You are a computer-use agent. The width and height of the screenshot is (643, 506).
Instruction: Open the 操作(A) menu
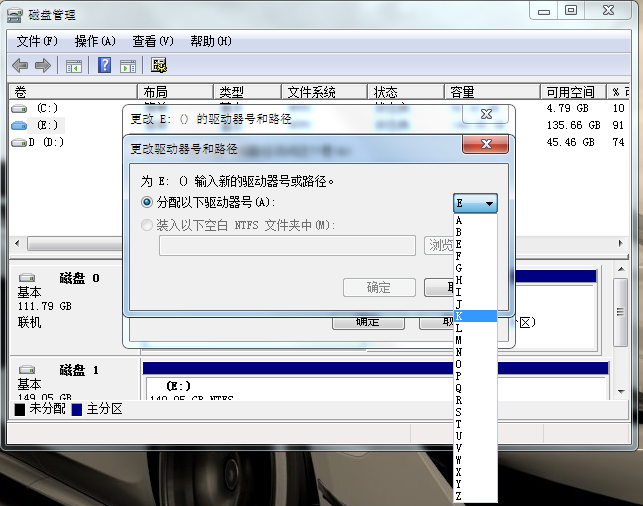click(x=95, y=41)
